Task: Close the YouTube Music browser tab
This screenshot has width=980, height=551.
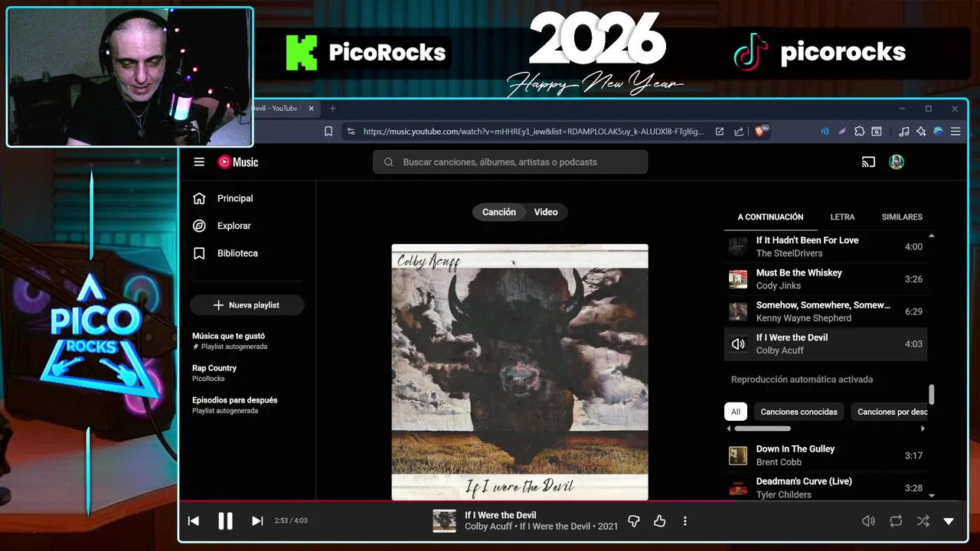Action: (x=311, y=109)
